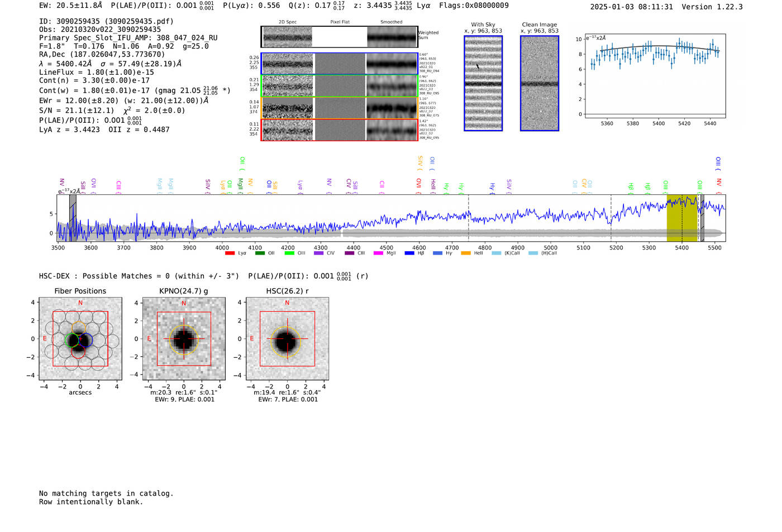This screenshot has width=782, height=532.
Task: Click the full-width blue spectrum plot
Action: [392, 218]
